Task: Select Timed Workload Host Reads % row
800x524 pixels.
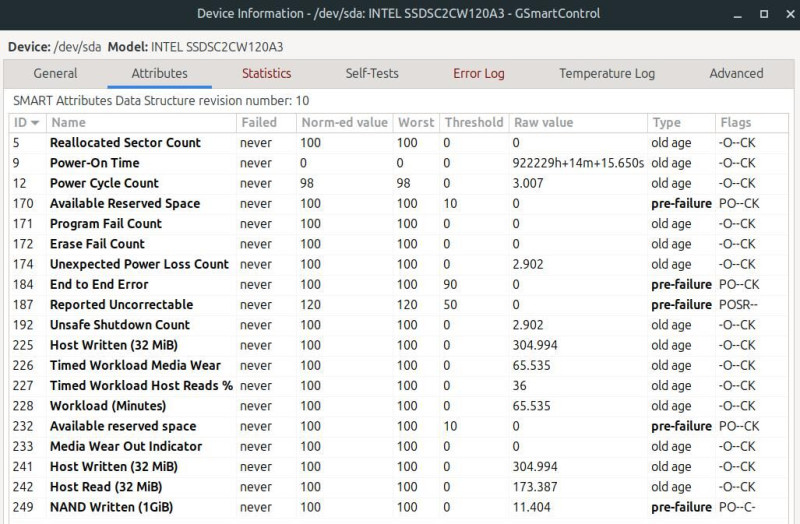Action: pos(399,386)
